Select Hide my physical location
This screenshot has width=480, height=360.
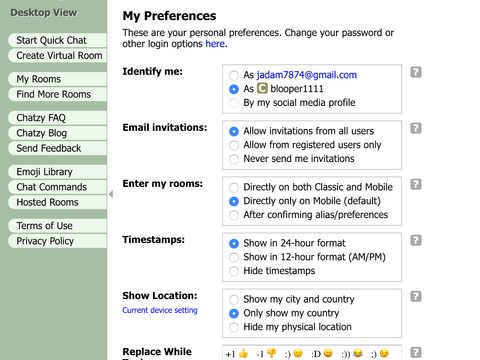[x=234, y=327]
